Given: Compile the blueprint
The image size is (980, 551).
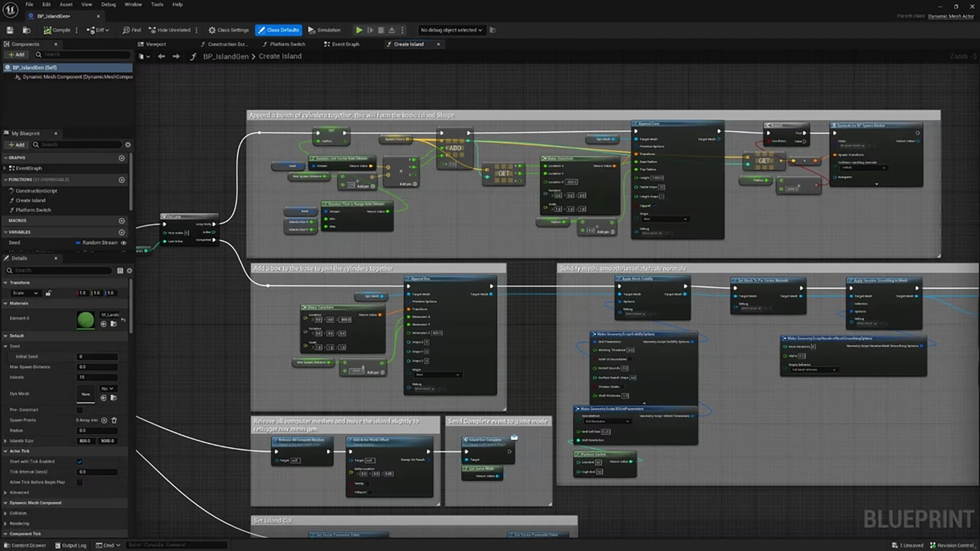Looking at the screenshot, I should [56, 30].
